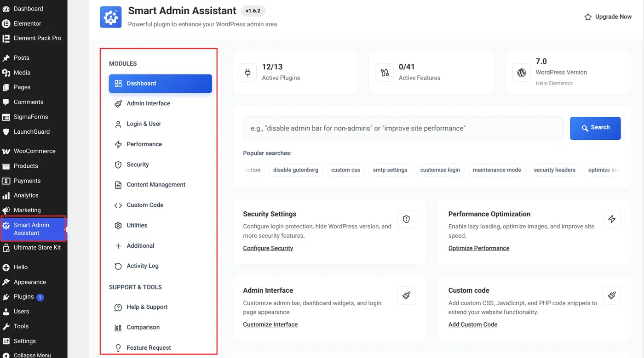Click the document icon beside Content Management

pyautogui.click(x=118, y=185)
